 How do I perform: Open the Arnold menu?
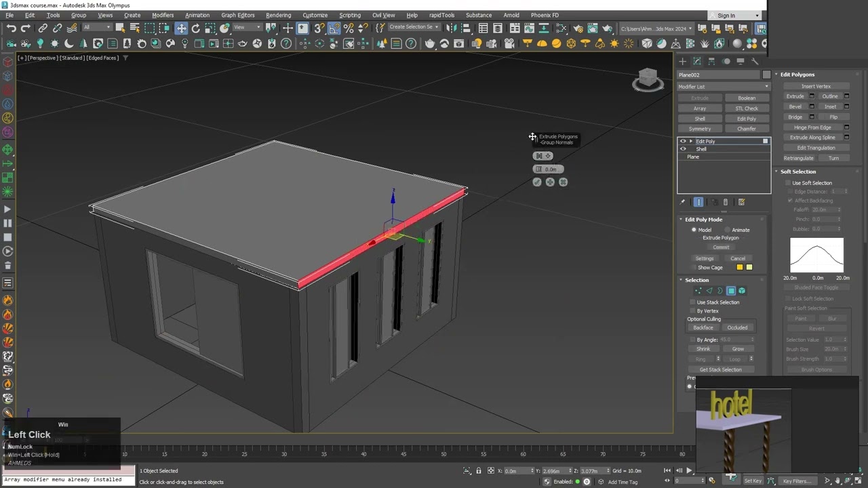511,15
